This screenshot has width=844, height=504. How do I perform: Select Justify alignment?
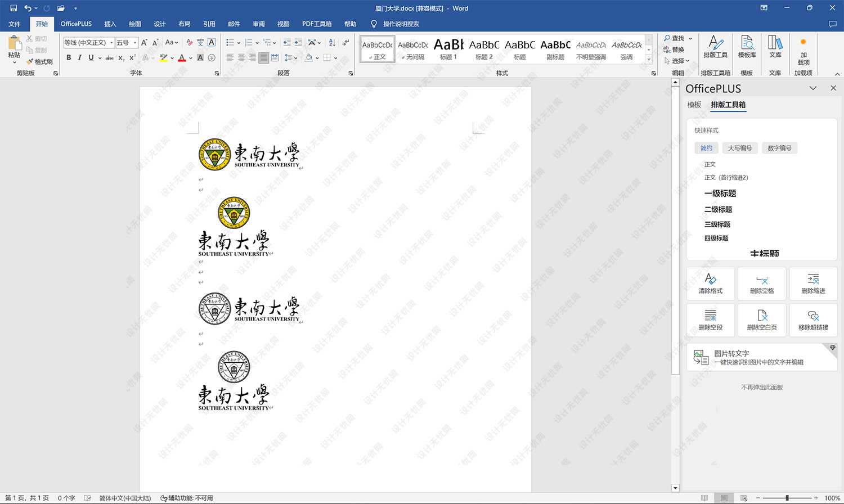tap(263, 57)
